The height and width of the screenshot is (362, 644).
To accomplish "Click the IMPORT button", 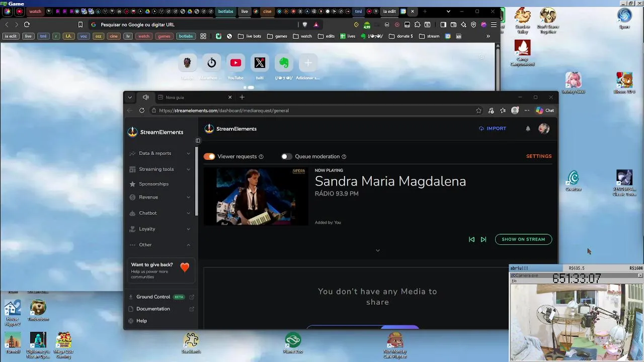I will pyautogui.click(x=493, y=129).
